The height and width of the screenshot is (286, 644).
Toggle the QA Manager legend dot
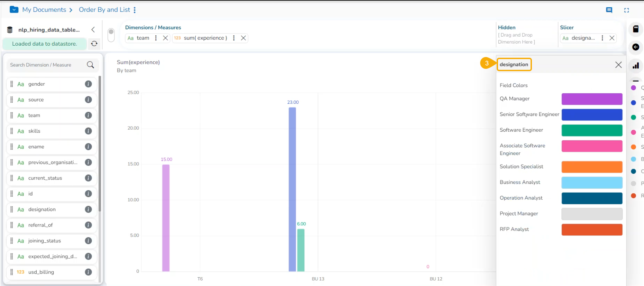click(x=634, y=88)
